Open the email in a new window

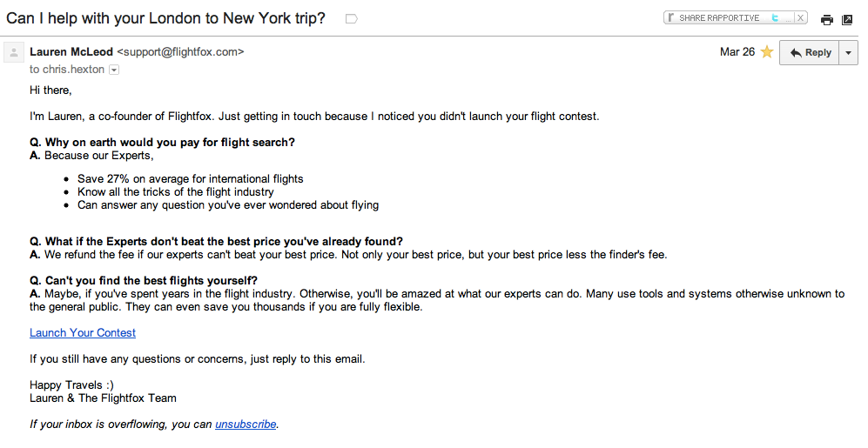tap(847, 19)
